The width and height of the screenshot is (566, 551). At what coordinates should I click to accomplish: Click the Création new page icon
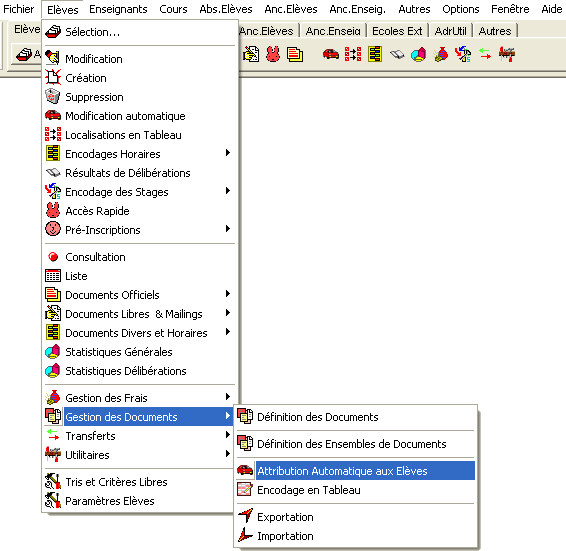[53, 77]
